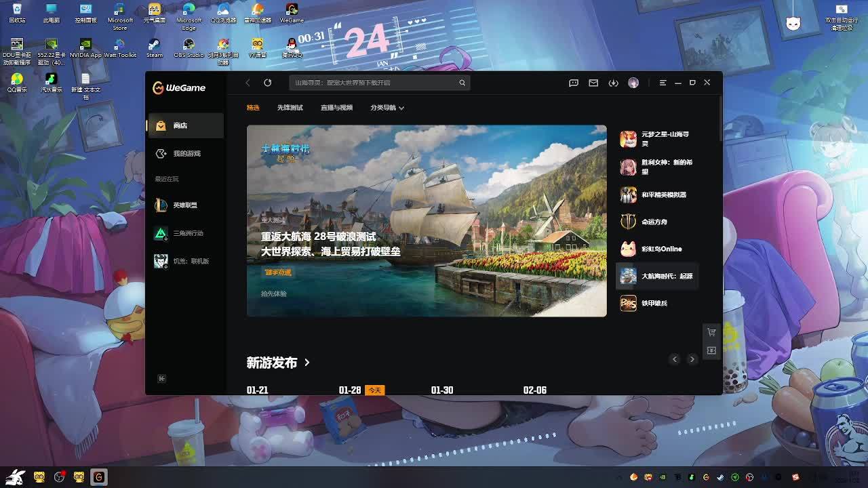The height and width of the screenshot is (488, 868).
Task: Open the messages chat bubble icon
Action: 574,83
